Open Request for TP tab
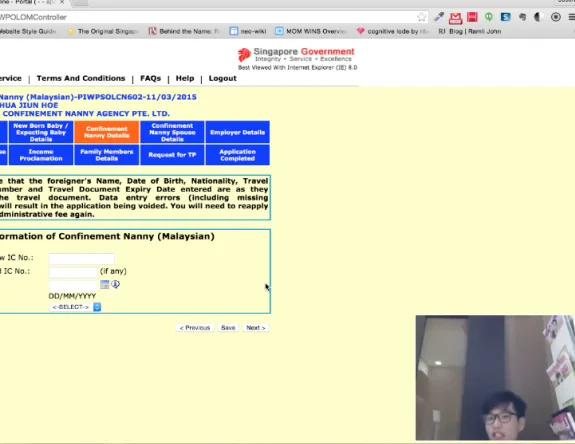The height and width of the screenshot is (444, 575). [x=172, y=155]
